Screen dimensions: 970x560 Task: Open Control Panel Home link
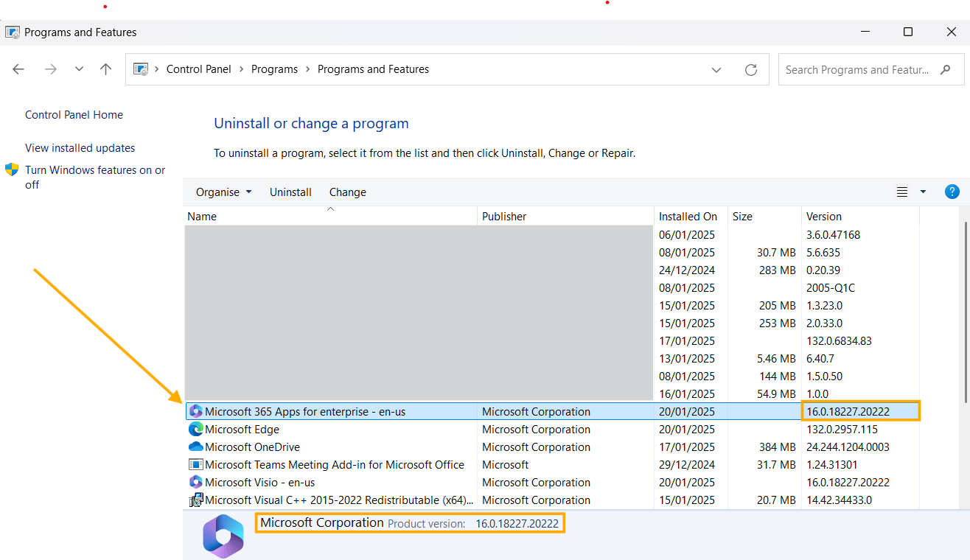[74, 115]
